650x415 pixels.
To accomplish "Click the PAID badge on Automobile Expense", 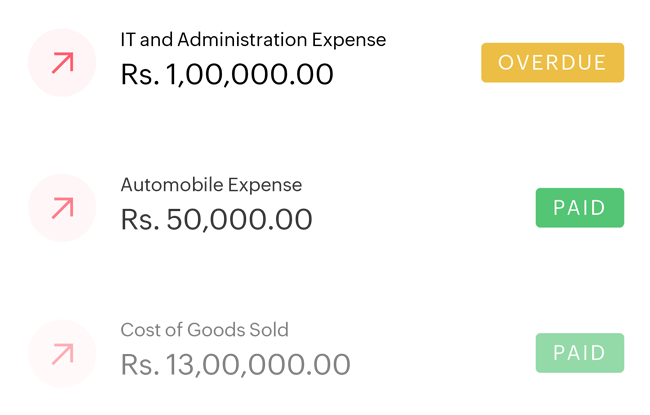I will click(x=580, y=208).
